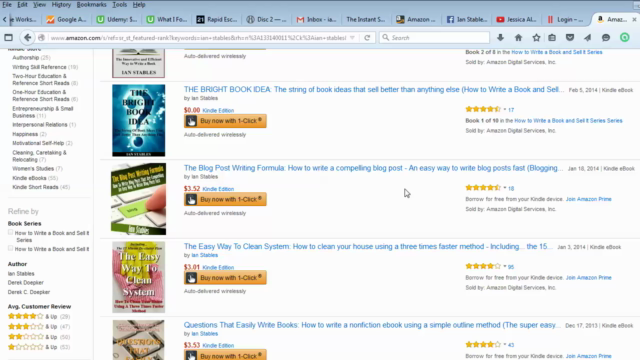Switch to the Inbox Gmail tab
Screen dimensions: 640x360
(x=317, y=19)
